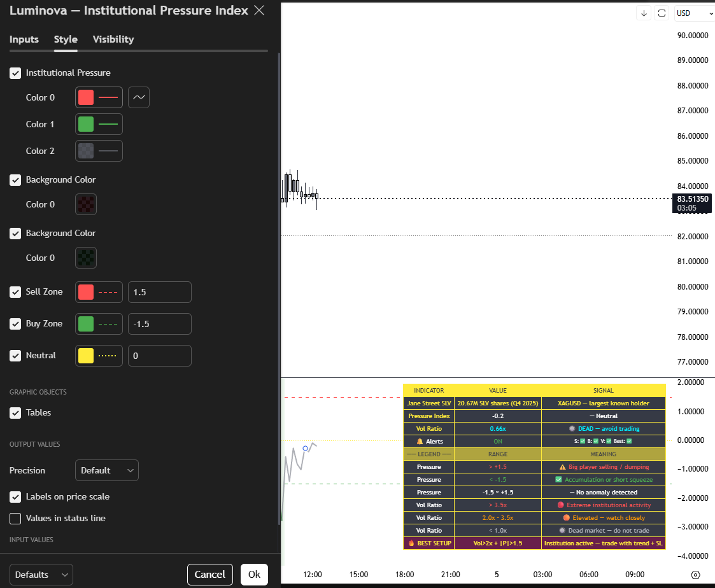
Task: Click the Ok button
Action: (x=254, y=575)
